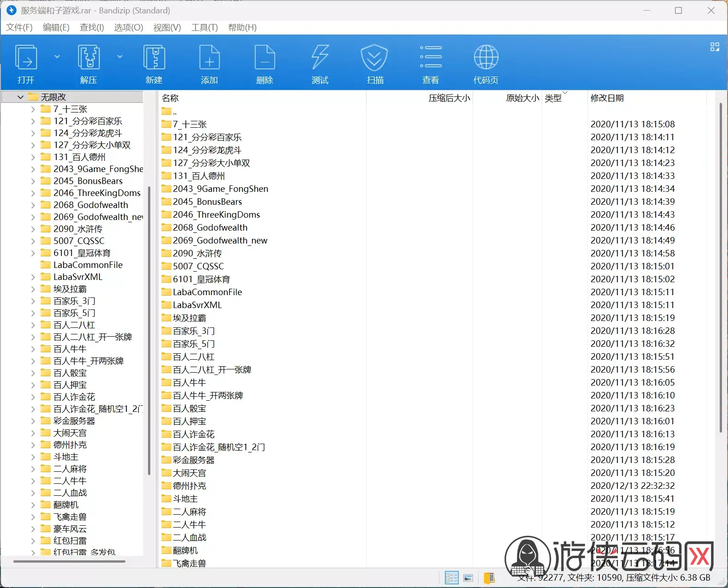Expand the 7_十三张 tree node
The image size is (728, 588).
click(33, 109)
